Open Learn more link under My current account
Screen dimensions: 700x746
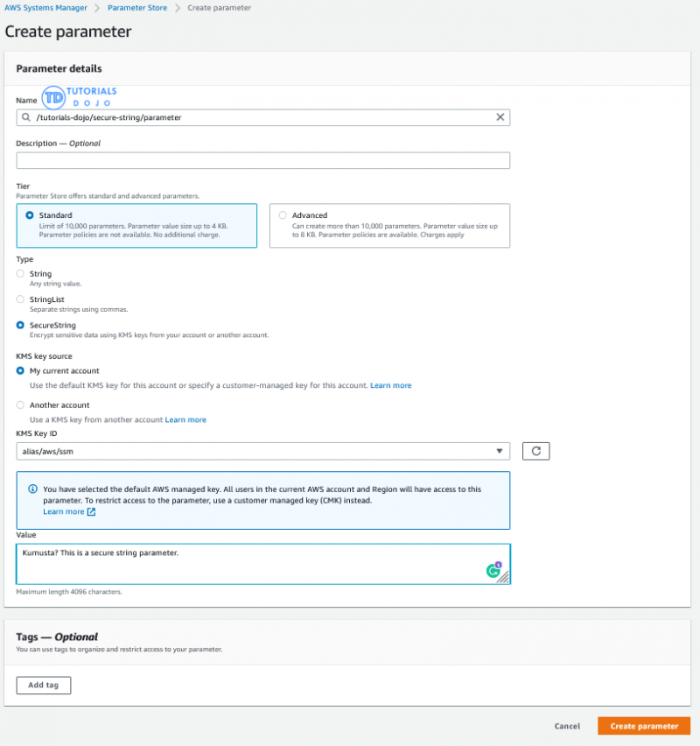pyautogui.click(x=390, y=385)
